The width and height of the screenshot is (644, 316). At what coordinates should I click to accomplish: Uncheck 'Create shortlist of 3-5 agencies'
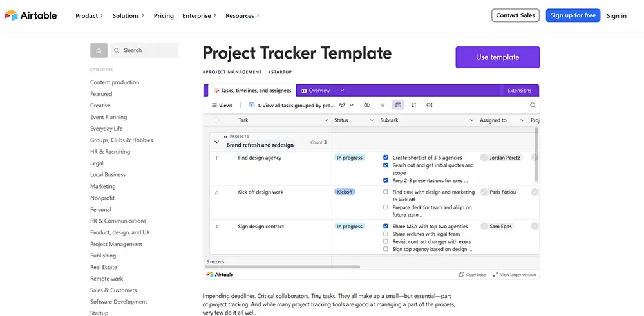pos(385,158)
